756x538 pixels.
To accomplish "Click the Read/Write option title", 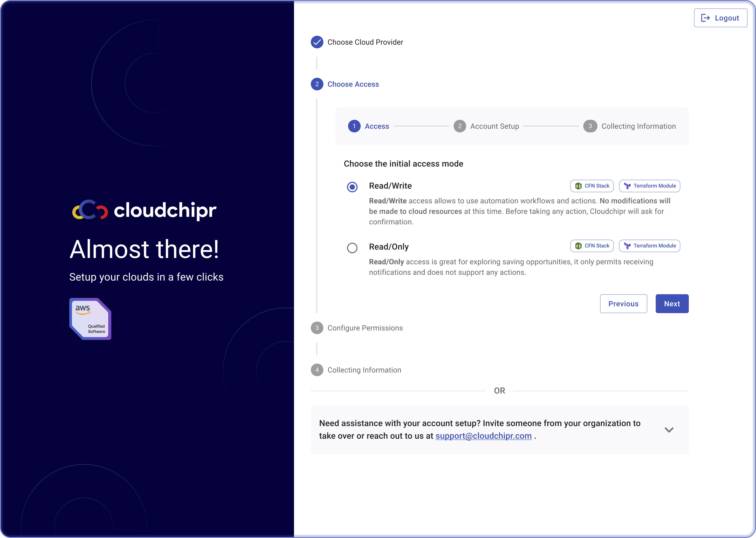I will pos(390,186).
